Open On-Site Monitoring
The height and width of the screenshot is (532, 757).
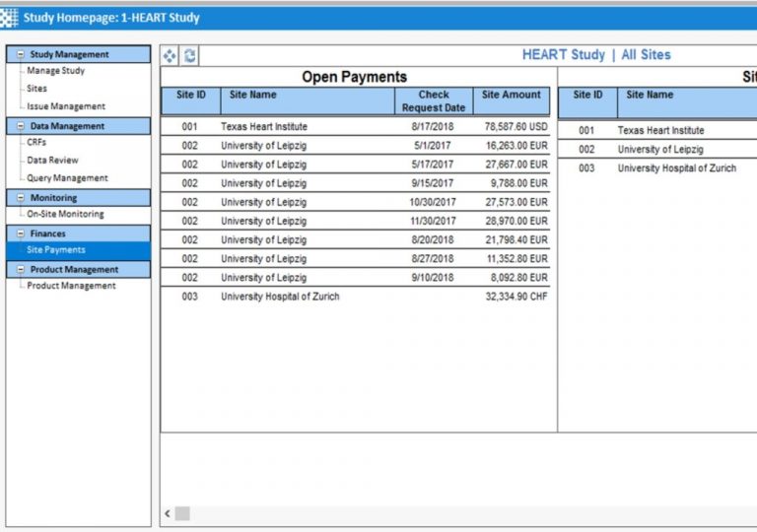[64, 214]
